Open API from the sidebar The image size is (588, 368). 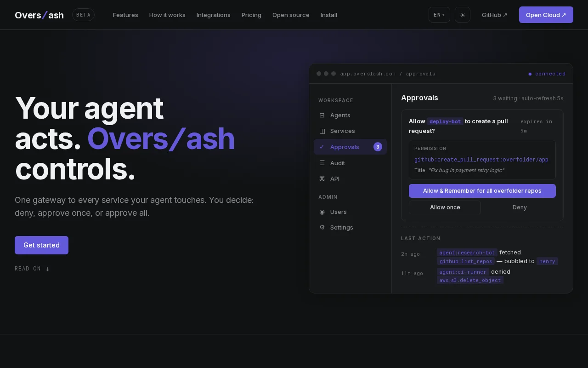(x=350, y=178)
